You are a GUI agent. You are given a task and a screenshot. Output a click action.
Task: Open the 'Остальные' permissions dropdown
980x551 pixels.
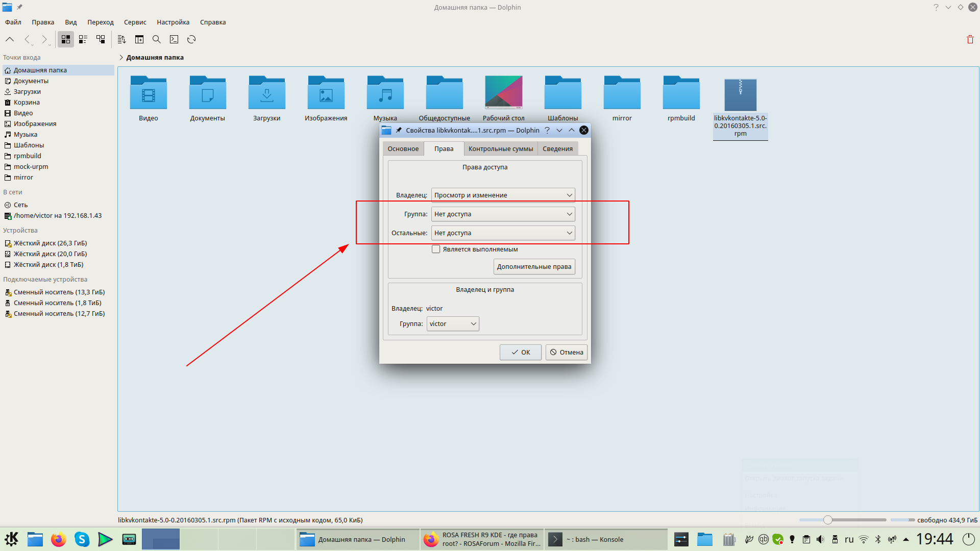coord(503,233)
